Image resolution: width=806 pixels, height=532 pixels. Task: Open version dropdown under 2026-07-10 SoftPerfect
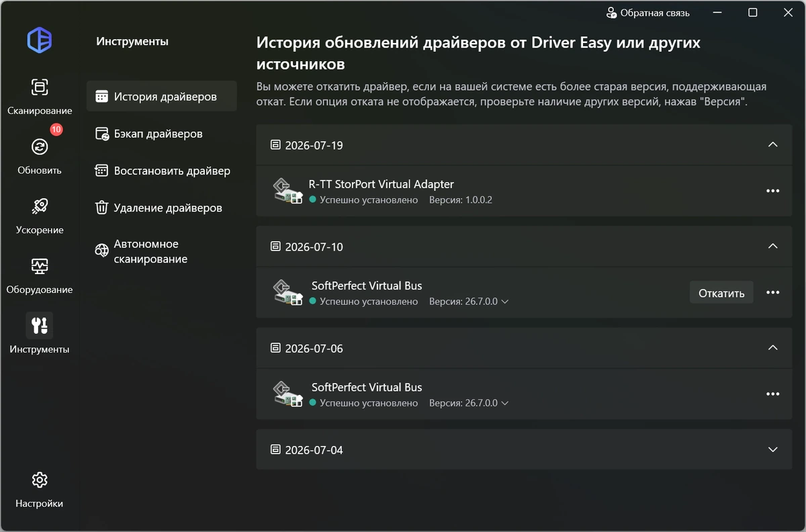click(x=505, y=302)
